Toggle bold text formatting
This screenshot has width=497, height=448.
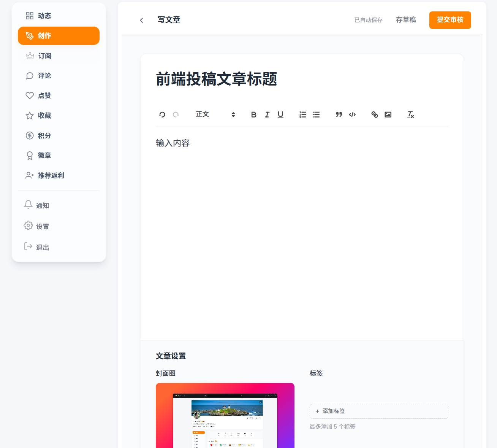pyautogui.click(x=254, y=114)
